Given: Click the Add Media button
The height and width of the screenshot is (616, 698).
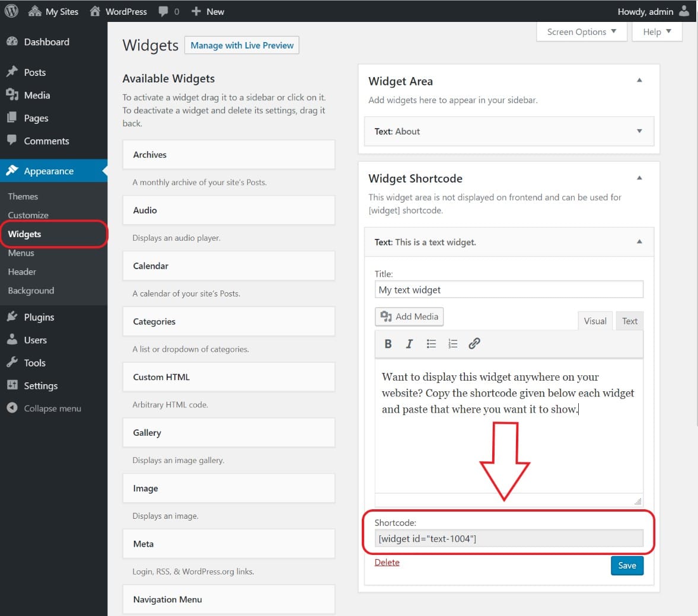Looking at the screenshot, I should (x=409, y=317).
